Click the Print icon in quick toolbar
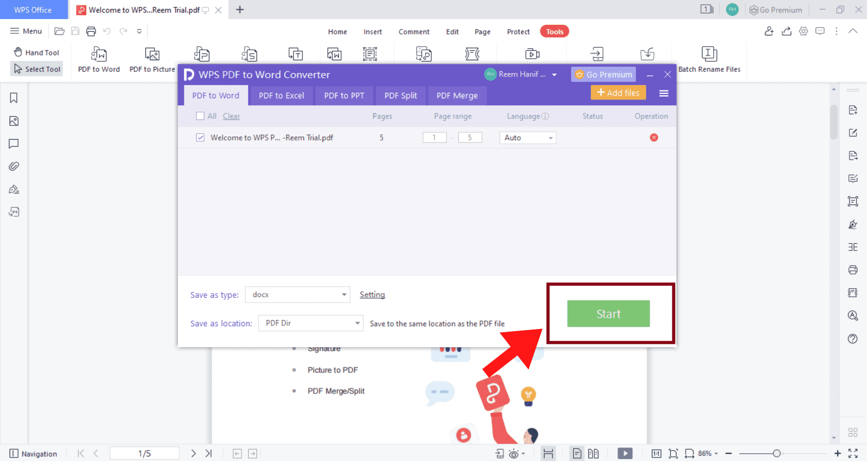Viewport: 868px width, 467px height. pyautogui.click(x=91, y=32)
